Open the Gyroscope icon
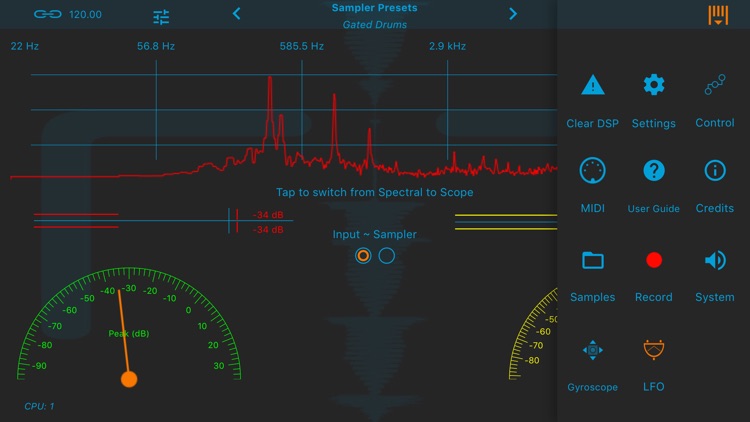 coord(593,350)
